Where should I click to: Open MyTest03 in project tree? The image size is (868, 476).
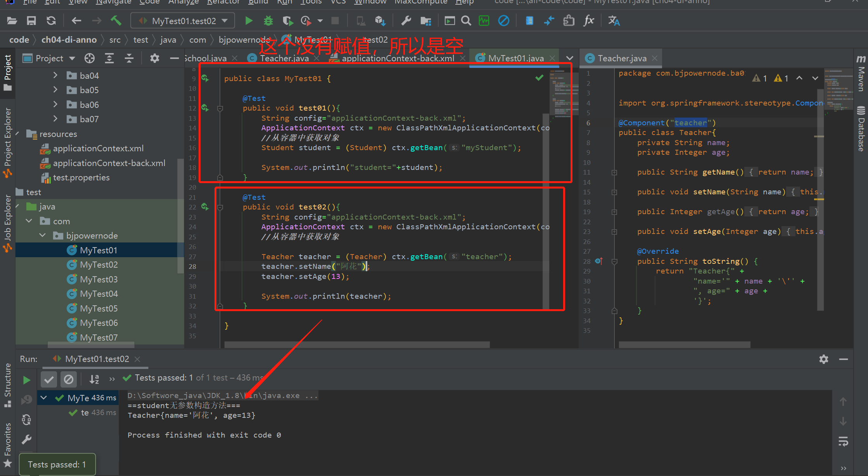[x=99, y=279]
